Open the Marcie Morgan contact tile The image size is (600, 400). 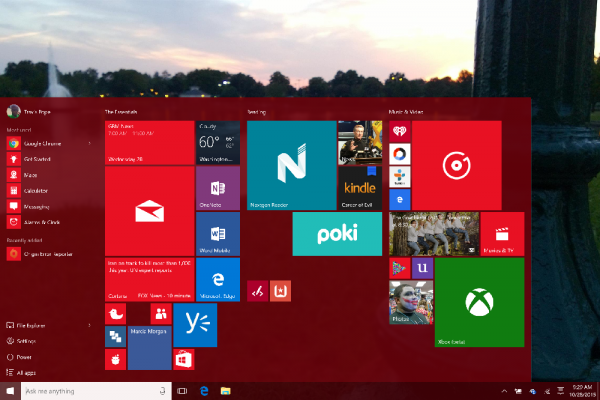click(150, 348)
